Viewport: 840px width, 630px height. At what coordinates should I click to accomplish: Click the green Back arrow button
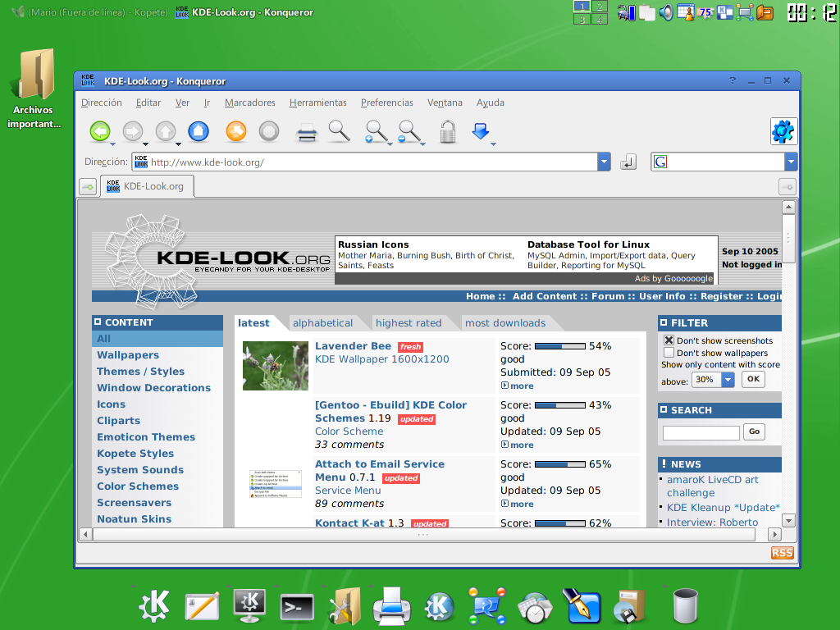click(x=100, y=131)
